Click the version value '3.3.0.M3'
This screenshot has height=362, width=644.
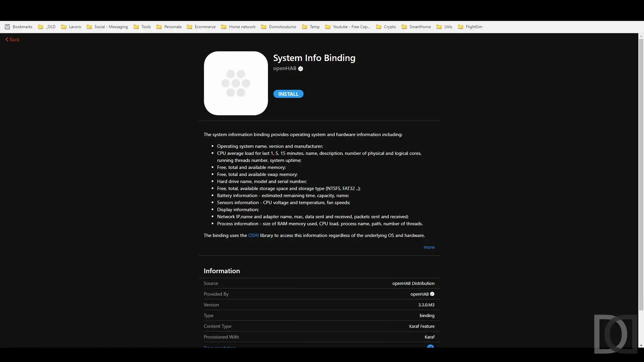point(426,305)
